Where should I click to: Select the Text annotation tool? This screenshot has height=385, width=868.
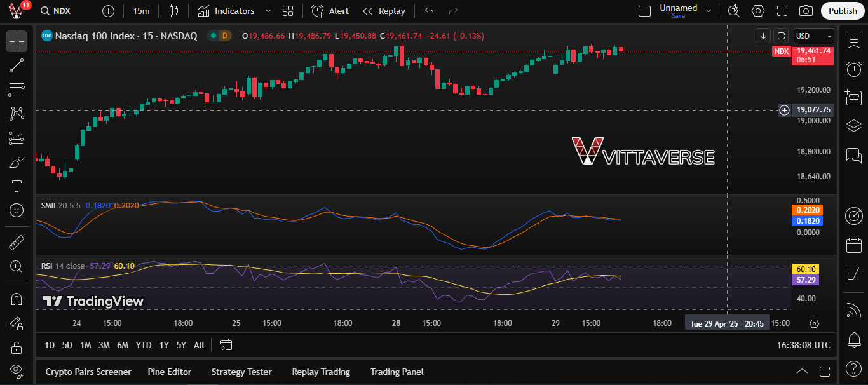coord(17,186)
